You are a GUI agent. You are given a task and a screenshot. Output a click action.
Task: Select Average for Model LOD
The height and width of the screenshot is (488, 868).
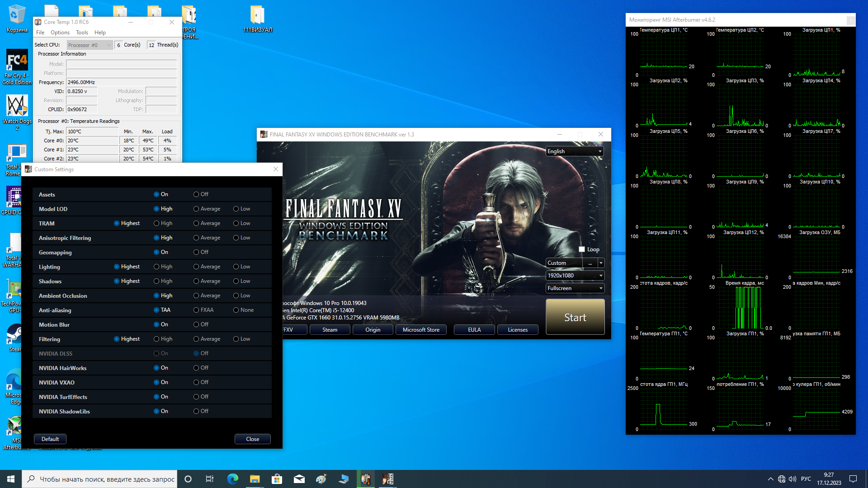pyautogui.click(x=196, y=209)
